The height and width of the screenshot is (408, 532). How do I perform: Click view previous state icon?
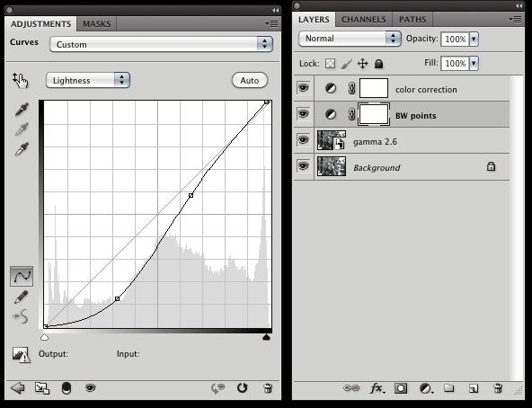click(217, 388)
